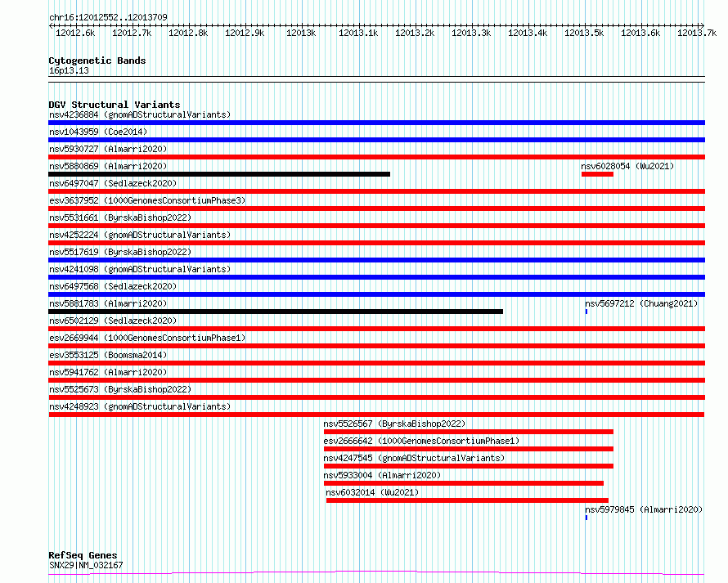Select the nsv6497568 (Sedlazeck2020) label
Image resolution: width=728 pixels, height=583 pixels.
click(113, 286)
